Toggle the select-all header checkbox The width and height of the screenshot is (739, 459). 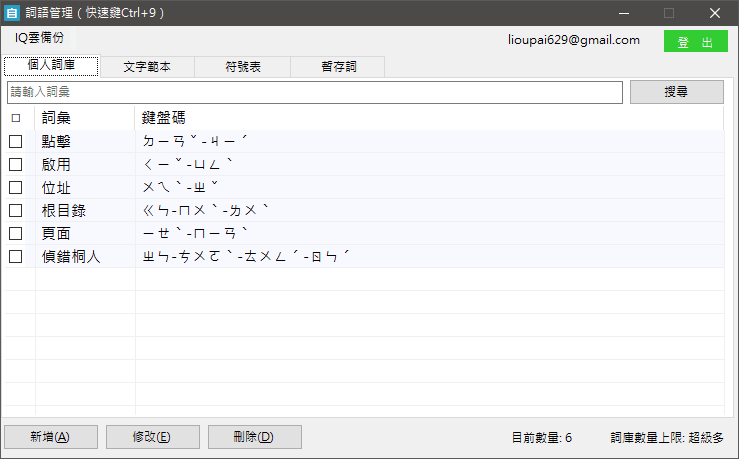point(16,118)
